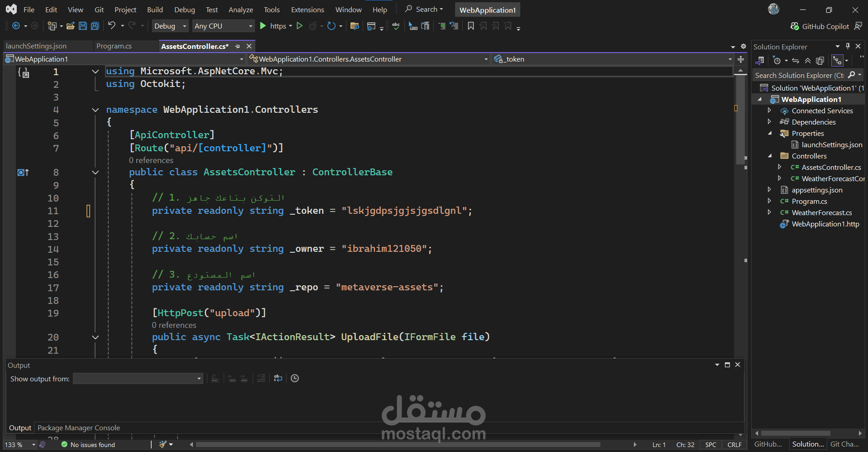868x452 pixels.
Task: Open the WebApplication1 project navigation dropdown
Action: click(124, 59)
